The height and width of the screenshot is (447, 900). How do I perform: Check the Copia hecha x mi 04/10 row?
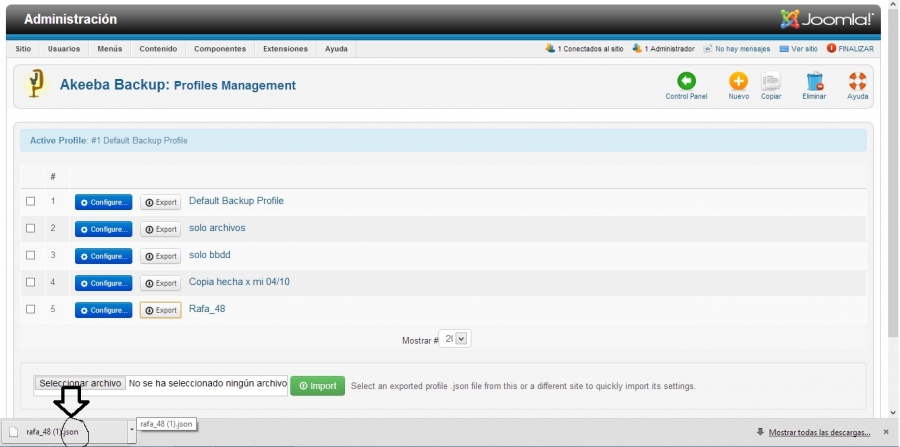pos(30,282)
